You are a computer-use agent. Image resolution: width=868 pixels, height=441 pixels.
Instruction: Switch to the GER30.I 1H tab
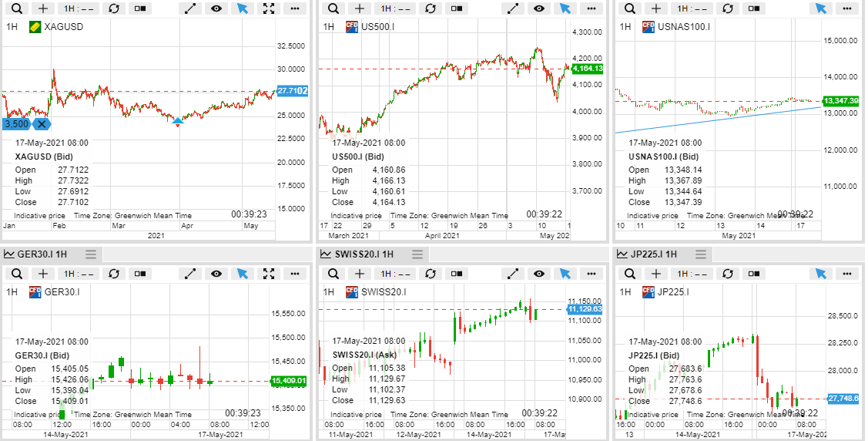pos(42,254)
